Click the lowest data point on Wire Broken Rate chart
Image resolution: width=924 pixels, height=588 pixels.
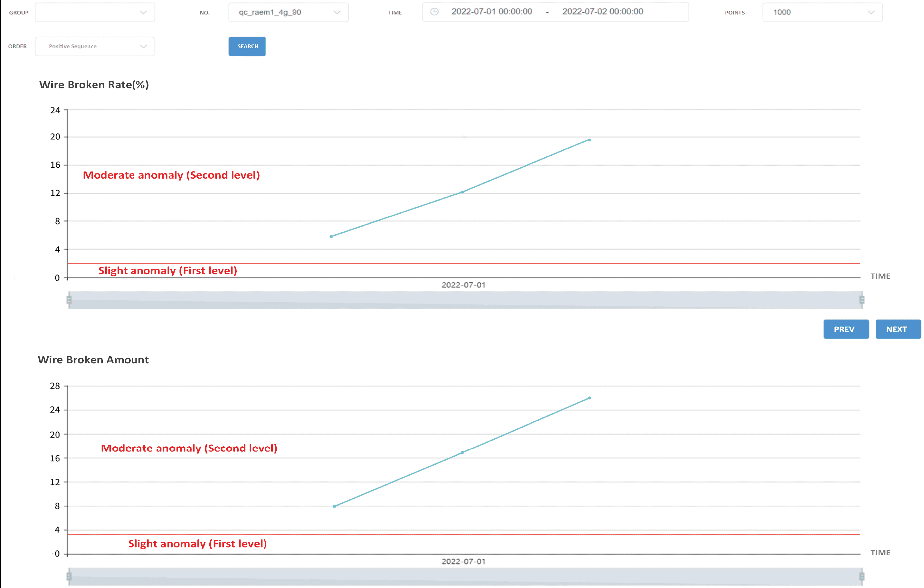331,236
